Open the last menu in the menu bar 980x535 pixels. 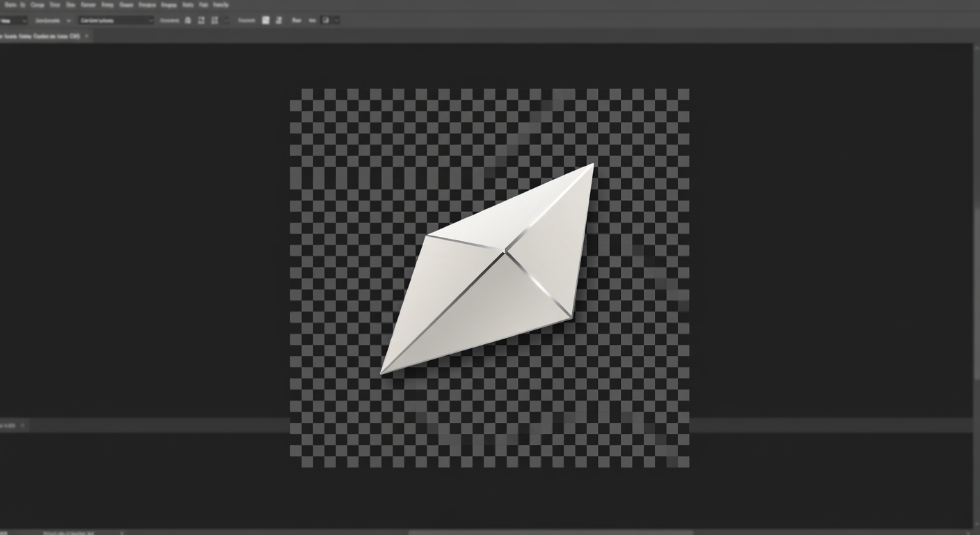click(221, 5)
